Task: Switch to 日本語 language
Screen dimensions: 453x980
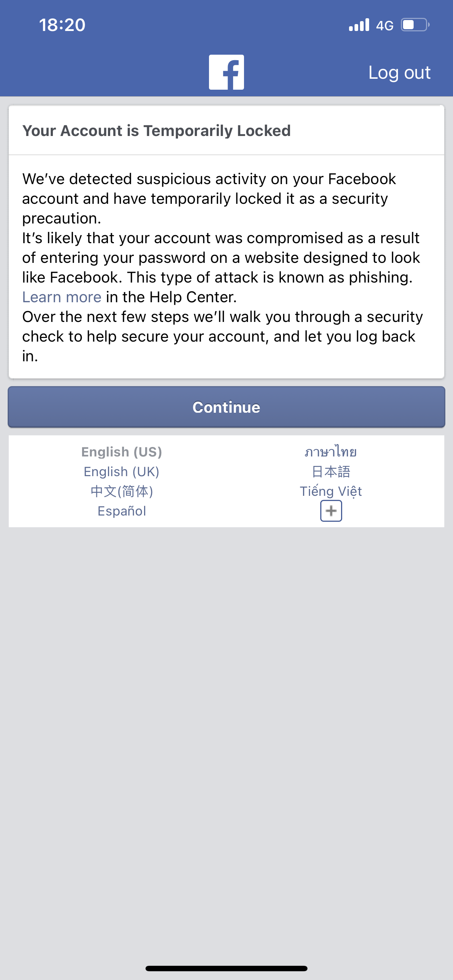Action: tap(330, 472)
